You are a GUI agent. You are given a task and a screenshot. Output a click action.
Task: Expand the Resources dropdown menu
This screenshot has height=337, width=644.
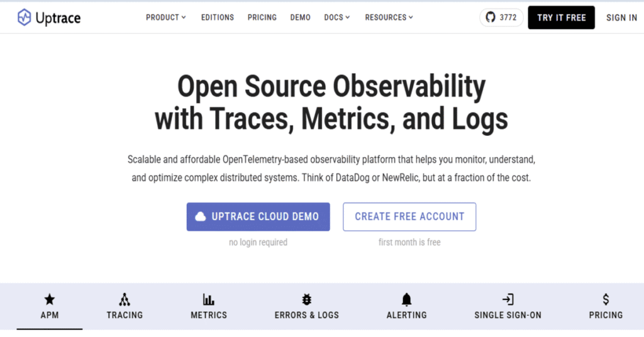(389, 17)
